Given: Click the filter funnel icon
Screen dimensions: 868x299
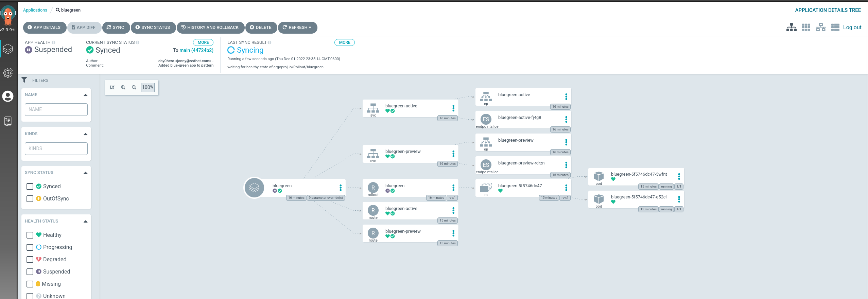Looking at the screenshot, I should pos(24,80).
